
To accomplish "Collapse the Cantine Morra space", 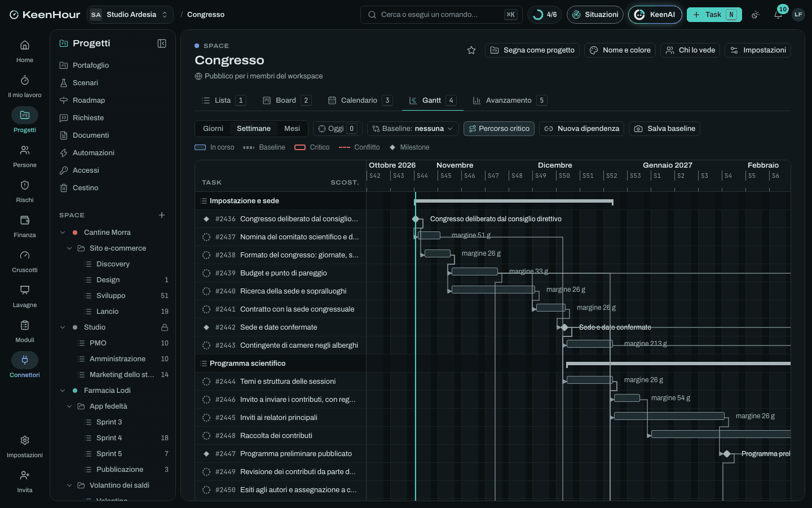I will tap(63, 233).
